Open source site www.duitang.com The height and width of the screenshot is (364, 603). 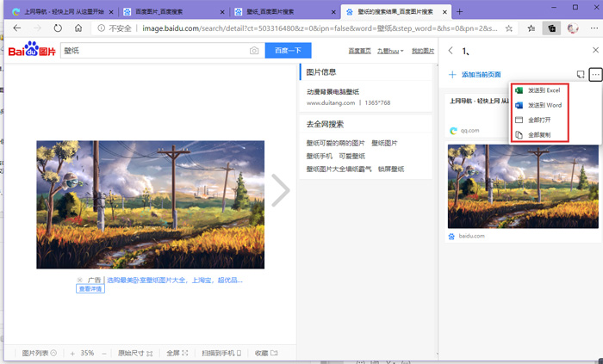[x=331, y=103]
